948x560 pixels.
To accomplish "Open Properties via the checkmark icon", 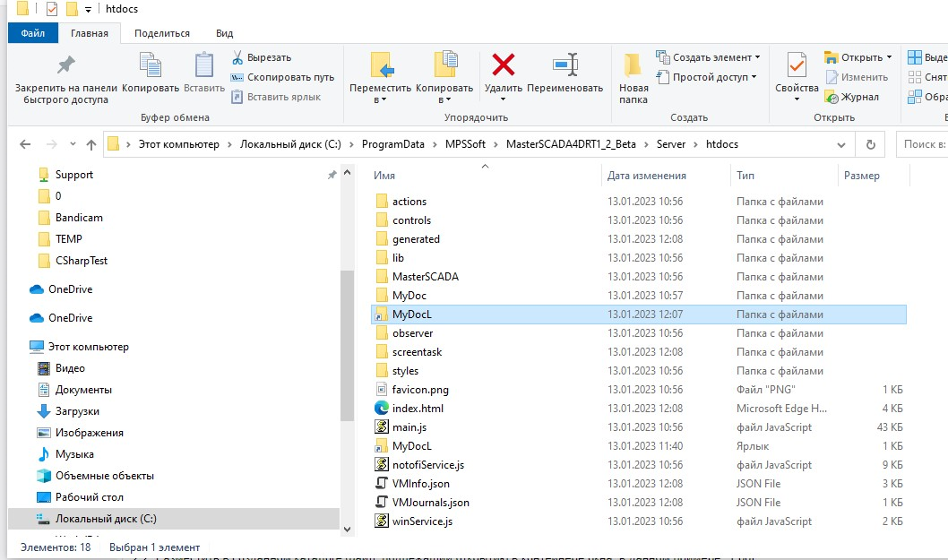I will pos(796,65).
